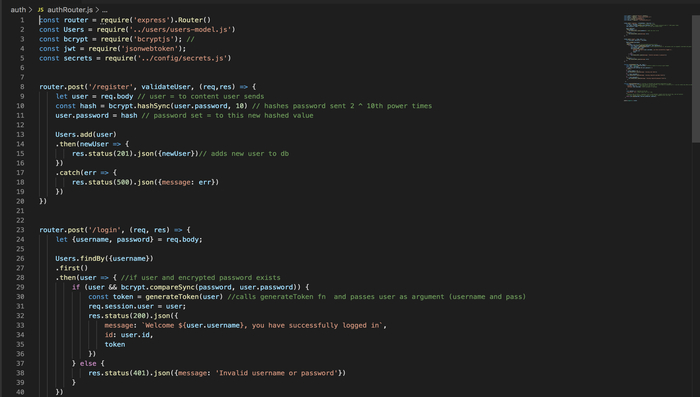Click Users.findBy({username}) call
This screenshot has height=397, width=700.
pos(104,259)
